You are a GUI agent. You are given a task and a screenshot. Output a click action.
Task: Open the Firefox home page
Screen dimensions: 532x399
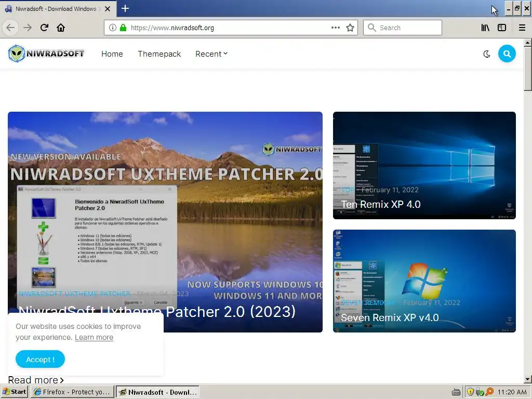pyautogui.click(x=61, y=28)
